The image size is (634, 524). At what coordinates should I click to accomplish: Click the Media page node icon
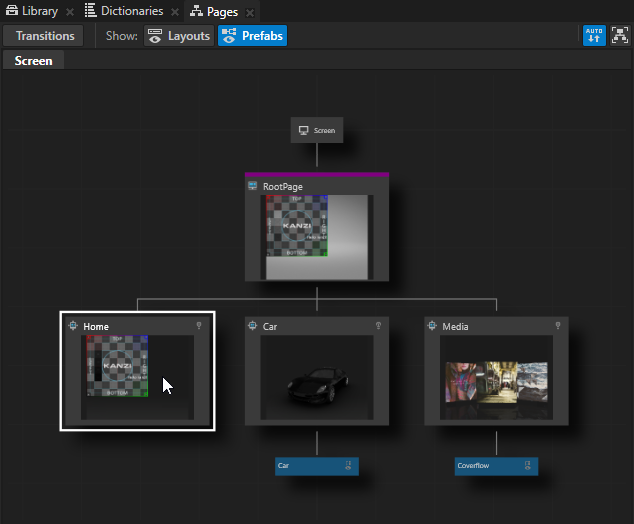tap(433, 326)
